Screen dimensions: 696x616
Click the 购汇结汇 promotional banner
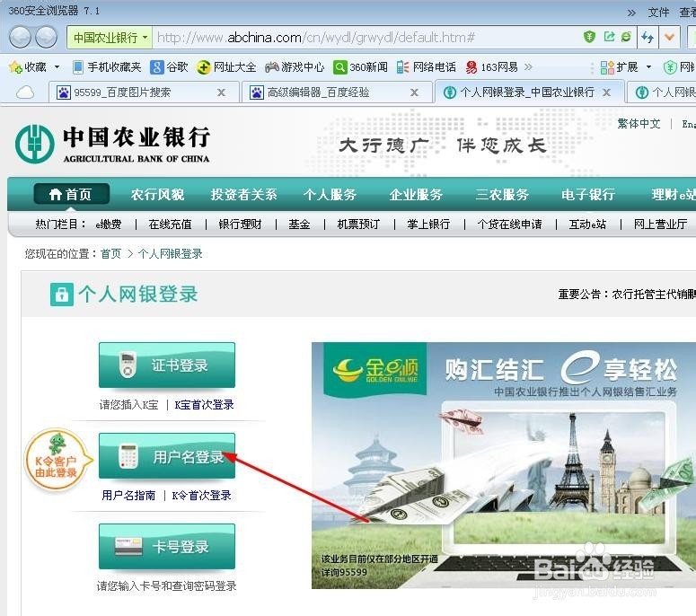pos(504,465)
